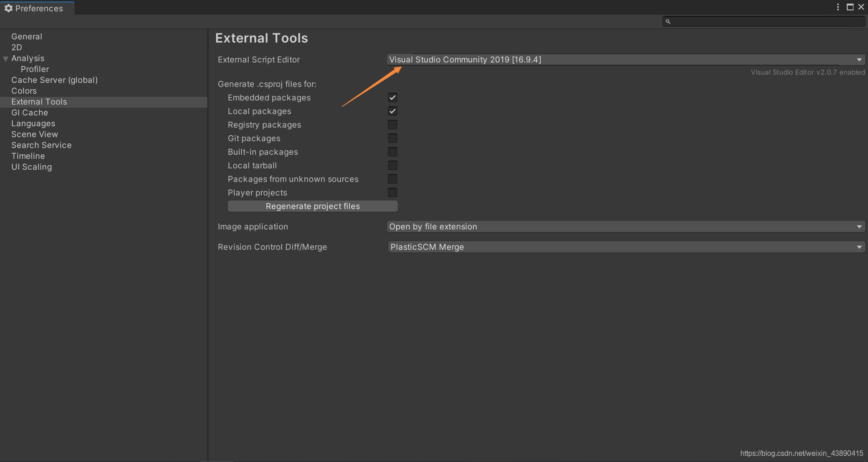Enable Built-in packages checkbox
The width and height of the screenshot is (868, 462).
tap(392, 152)
